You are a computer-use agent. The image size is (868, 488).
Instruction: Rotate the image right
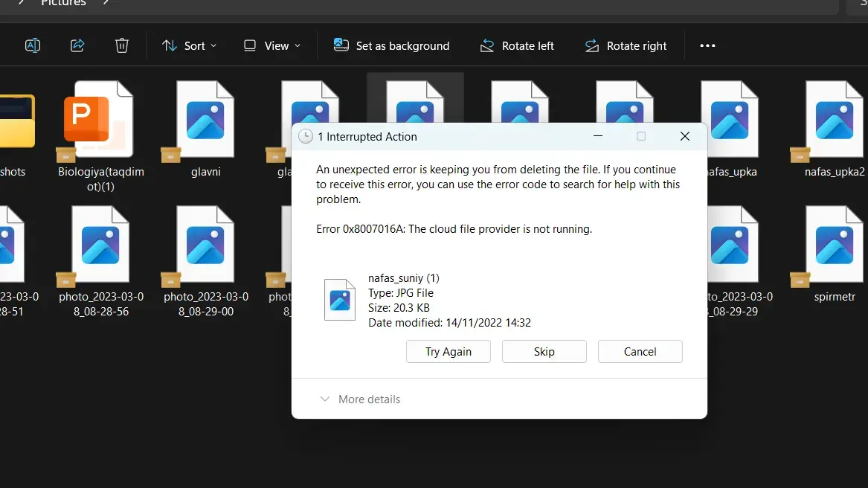pos(626,45)
